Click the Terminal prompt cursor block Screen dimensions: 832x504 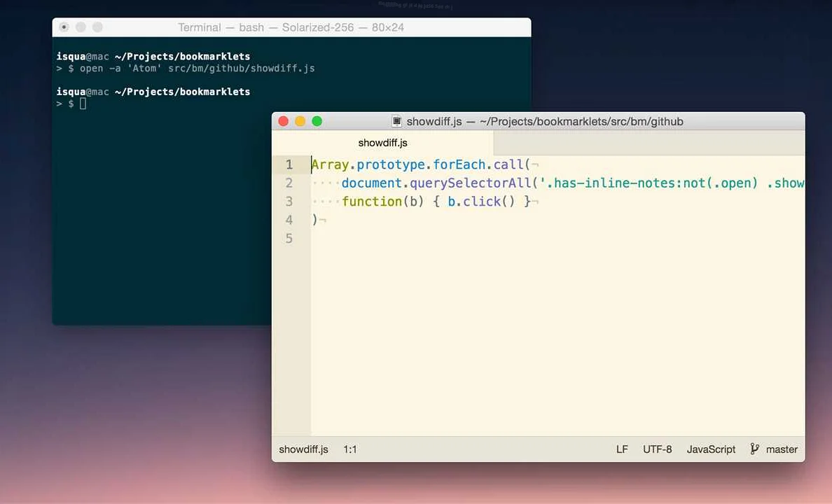83,104
